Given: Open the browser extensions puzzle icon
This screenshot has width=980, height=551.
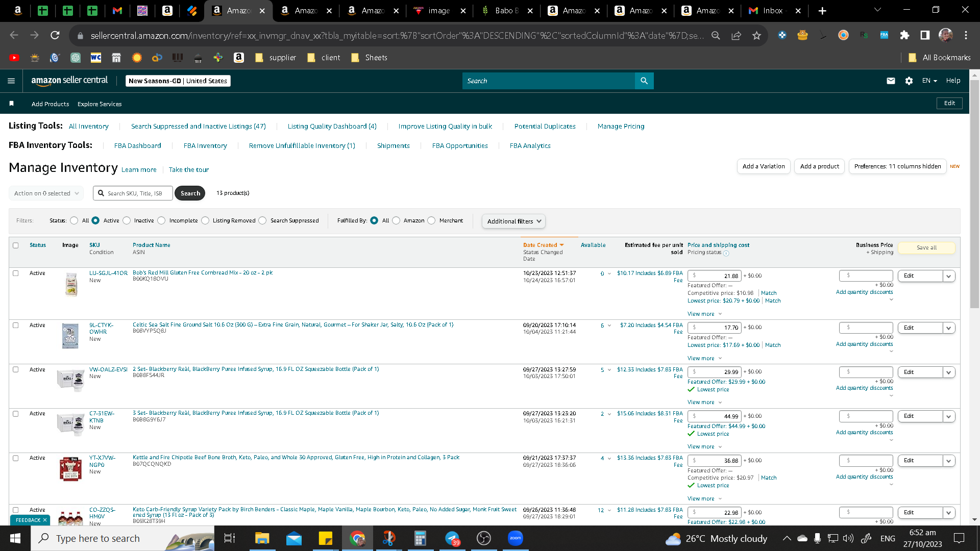Looking at the screenshot, I should coord(904,35).
